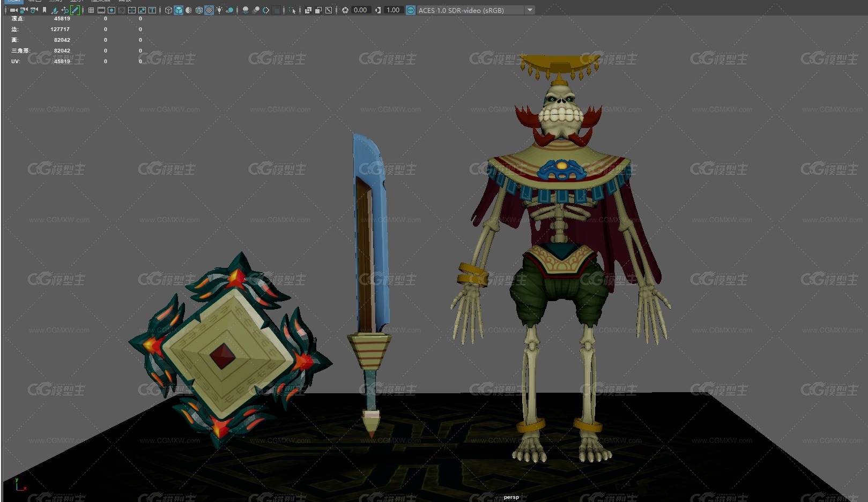Toggle the viewport Grid display

pos(91,10)
